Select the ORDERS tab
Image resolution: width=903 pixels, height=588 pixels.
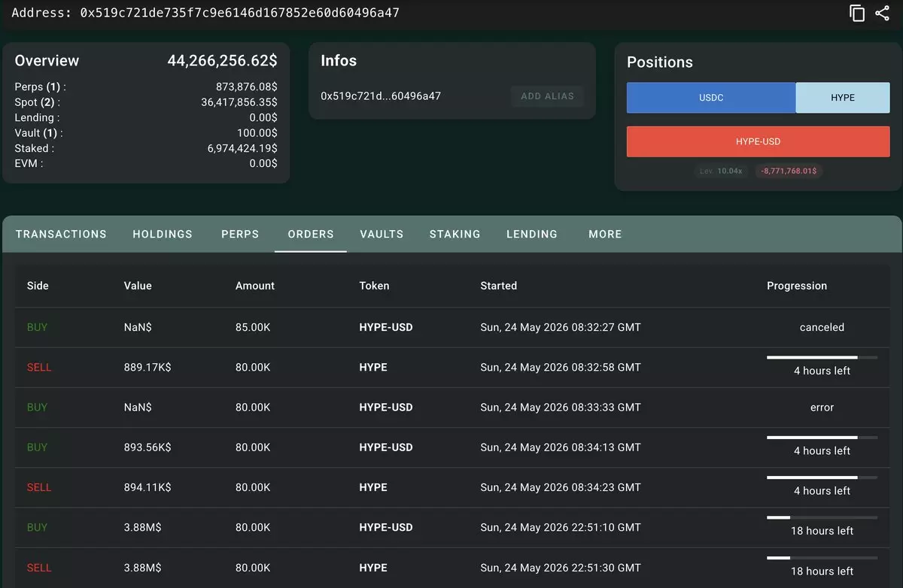311,234
